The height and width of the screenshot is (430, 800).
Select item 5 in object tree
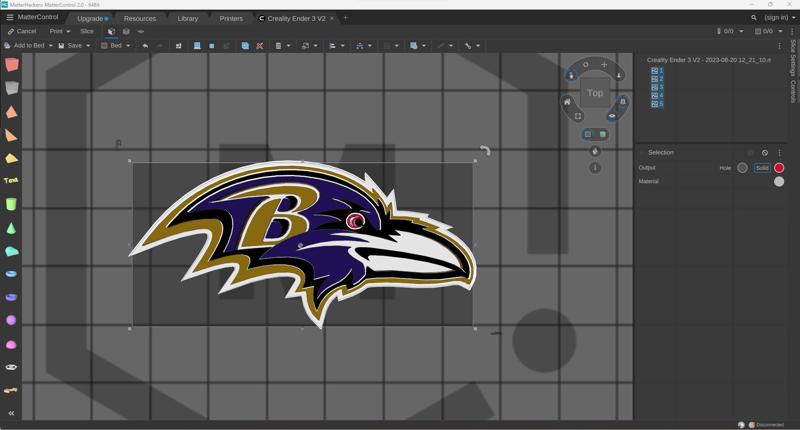point(657,104)
